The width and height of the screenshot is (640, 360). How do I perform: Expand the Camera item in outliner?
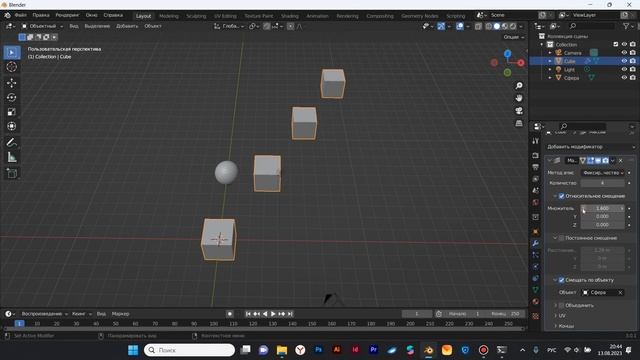point(550,53)
